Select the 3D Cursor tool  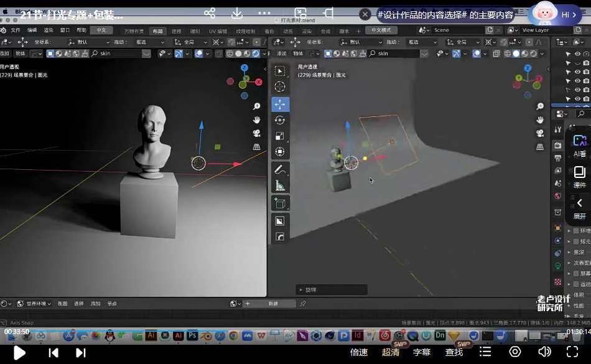pyautogui.click(x=281, y=87)
